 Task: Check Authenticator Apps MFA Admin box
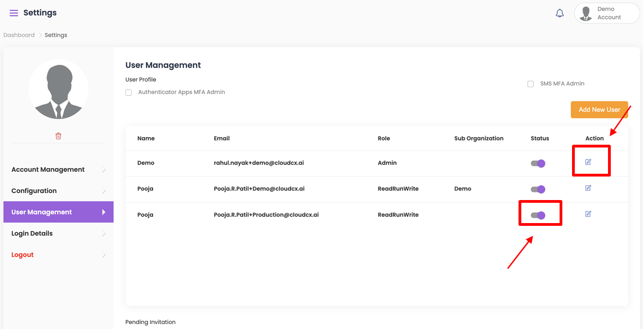[x=129, y=93]
